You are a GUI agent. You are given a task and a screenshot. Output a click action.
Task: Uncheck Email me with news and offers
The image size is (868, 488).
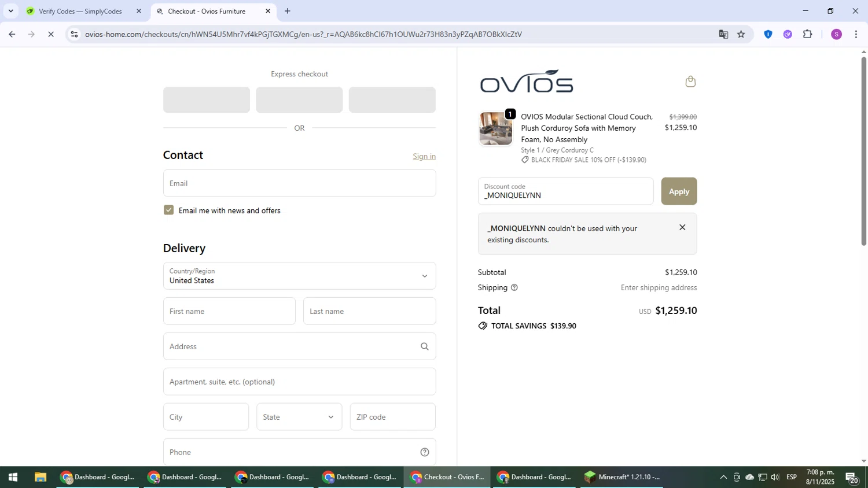[168, 210]
